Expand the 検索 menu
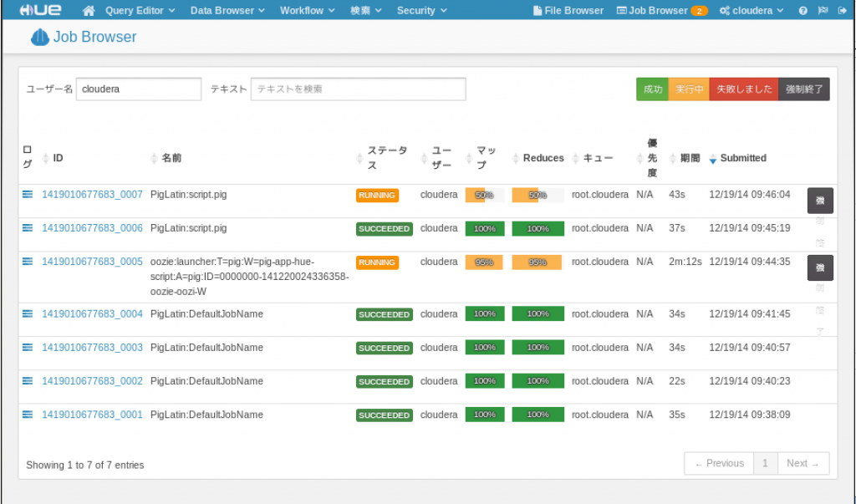This screenshot has width=856, height=504. [366, 10]
